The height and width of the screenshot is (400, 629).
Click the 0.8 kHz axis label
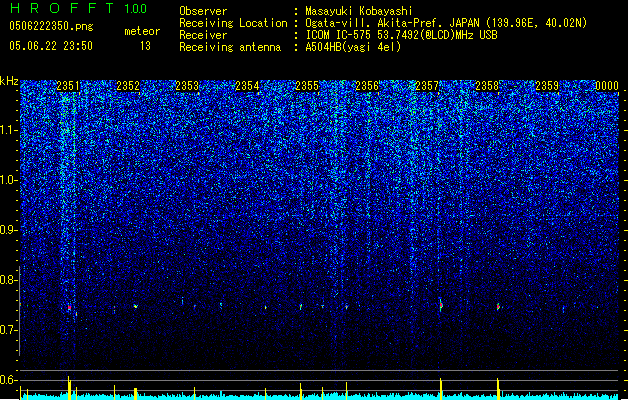tap(8, 280)
